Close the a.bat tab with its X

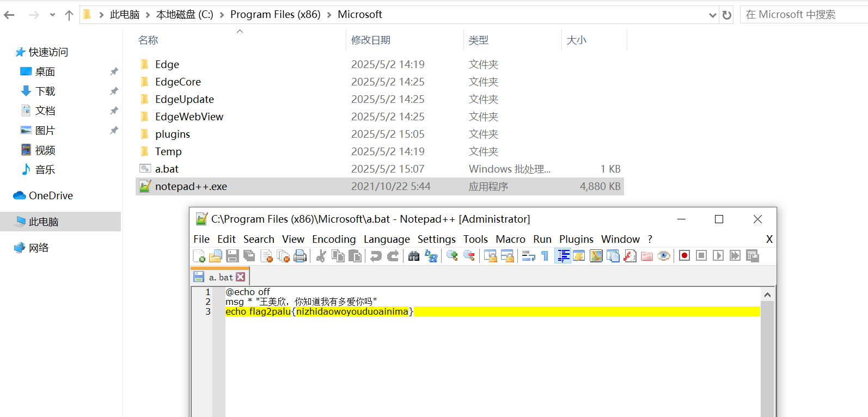[241, 277]
